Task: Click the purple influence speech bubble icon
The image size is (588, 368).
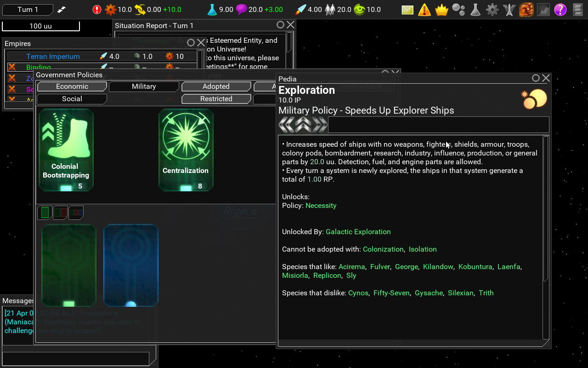Action: (241, 9)
